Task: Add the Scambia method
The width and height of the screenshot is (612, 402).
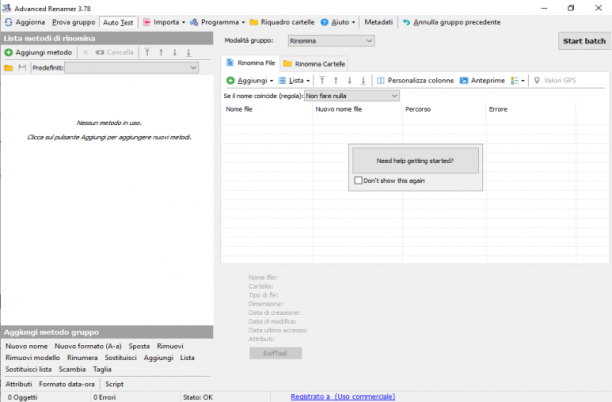Action: pyautogui.click(x=72, y=369)
